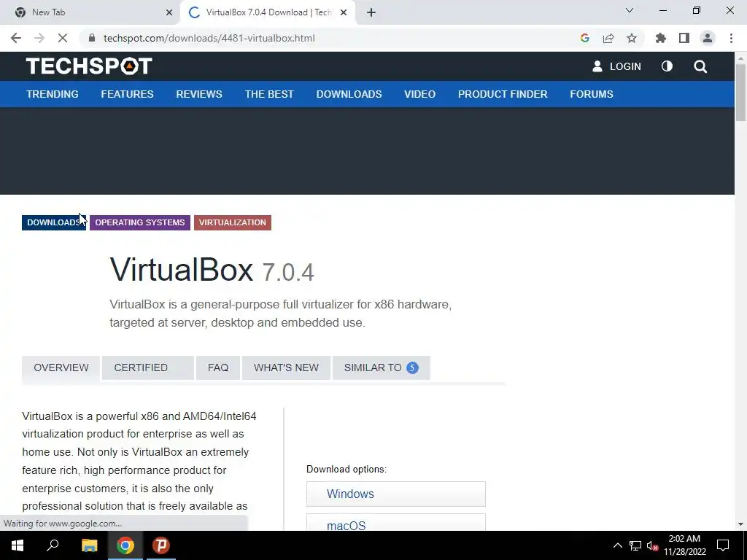Toggle dark mode contrast icon
747x560 pixels.
[x=667, y=66]
